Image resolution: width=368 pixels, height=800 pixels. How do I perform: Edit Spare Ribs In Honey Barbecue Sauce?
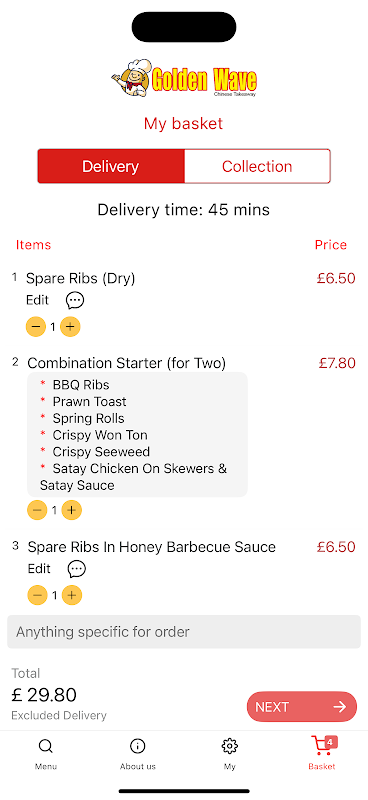[39, 568]
